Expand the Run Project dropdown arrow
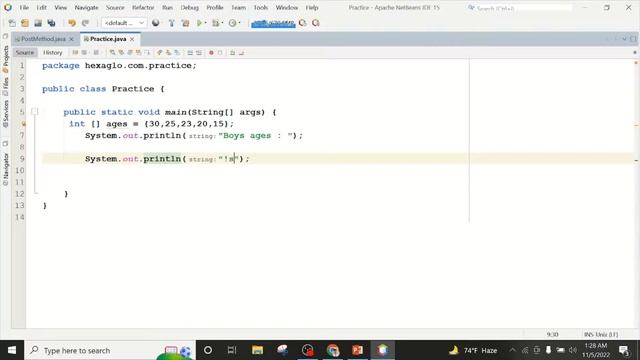640x360 pixels. (205, 23)
